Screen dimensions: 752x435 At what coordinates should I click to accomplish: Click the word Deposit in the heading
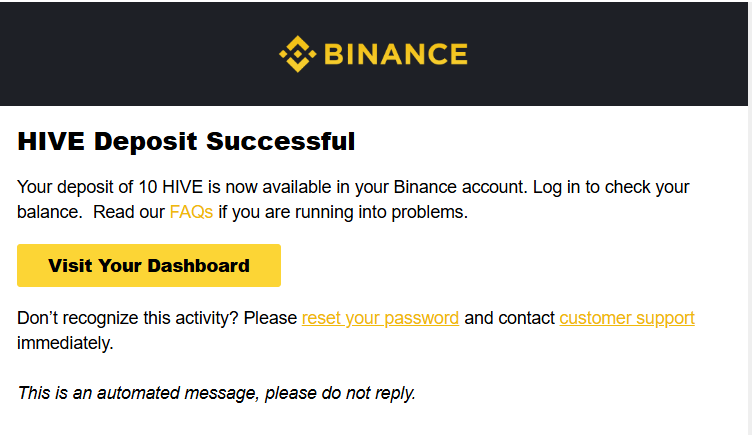point(145,141)
